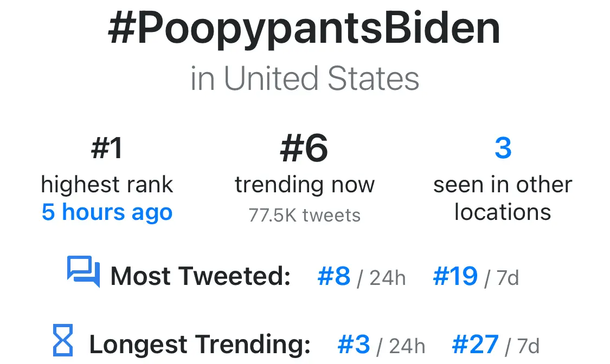Open the #PoopypantsBiden hashtag title
This screenshot has width=610, height=364.
pyautogui.click(x=304, y=30)
